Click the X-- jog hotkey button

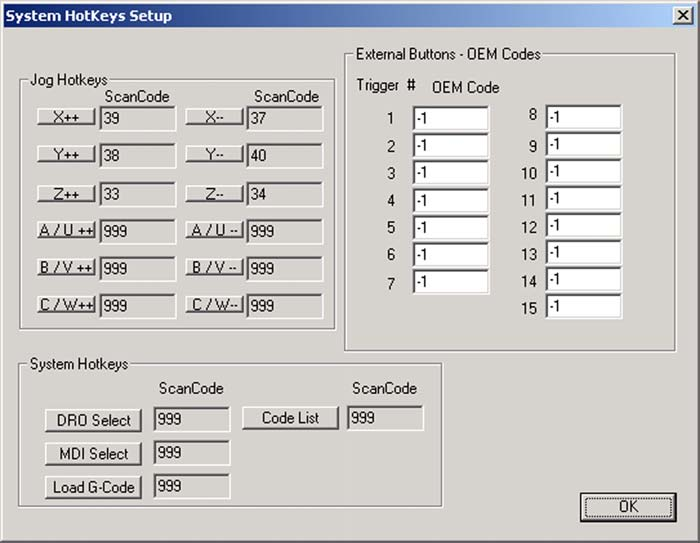pos(214,117)
